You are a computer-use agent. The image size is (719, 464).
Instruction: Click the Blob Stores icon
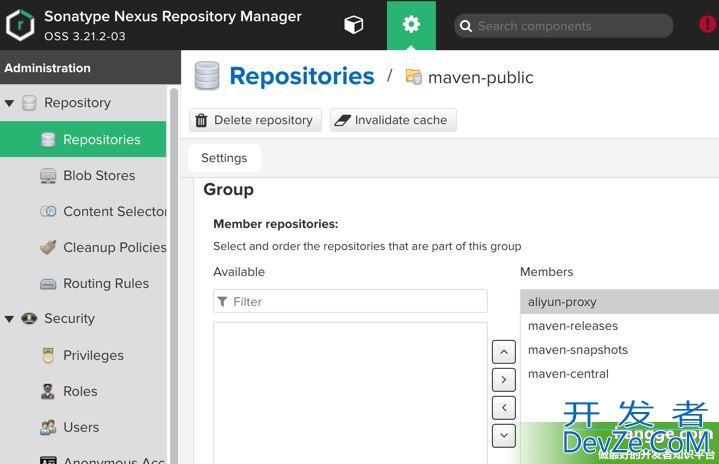pos(48,176)
